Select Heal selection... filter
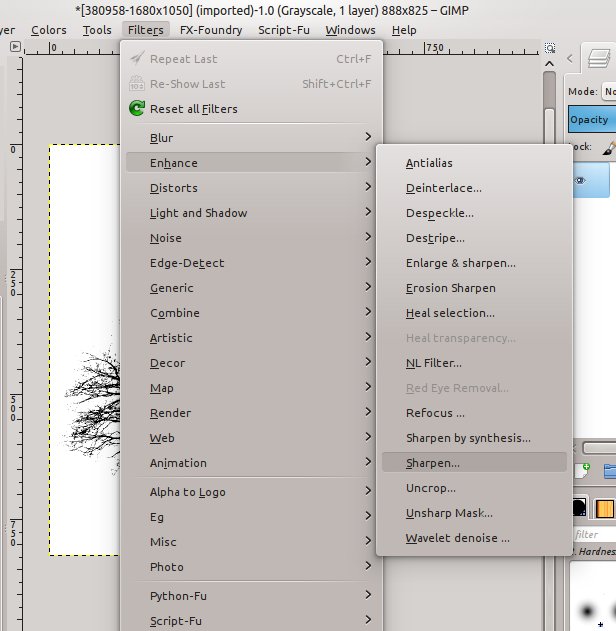The height and width of the screenshot is (631, 616). click(x=474, y=312)
